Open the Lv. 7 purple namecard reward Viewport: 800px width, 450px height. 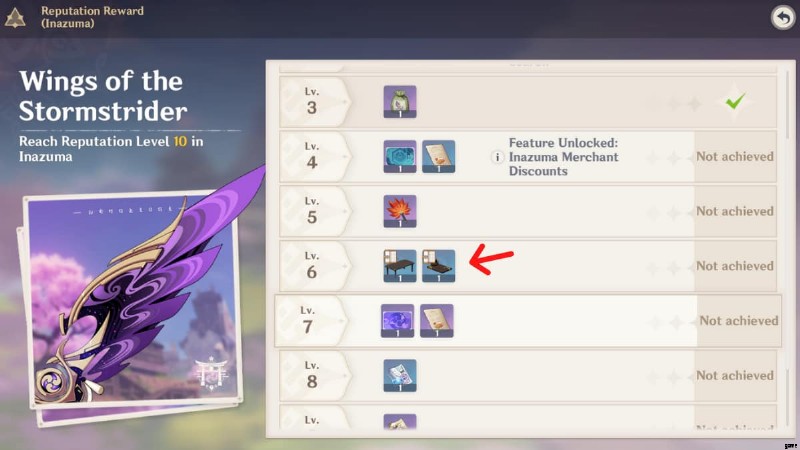(x=397, y=321)
